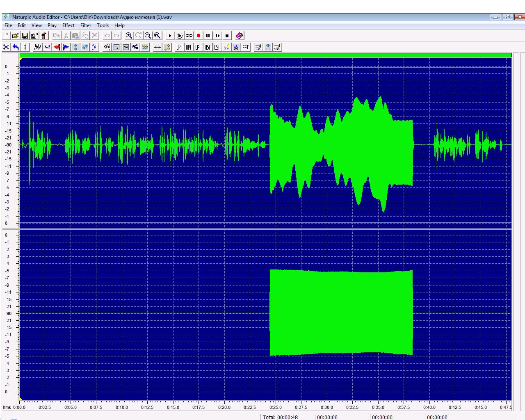Zoom in on the waveform
The width and height of the screenshot is (525, 420).
pos(129,36)
